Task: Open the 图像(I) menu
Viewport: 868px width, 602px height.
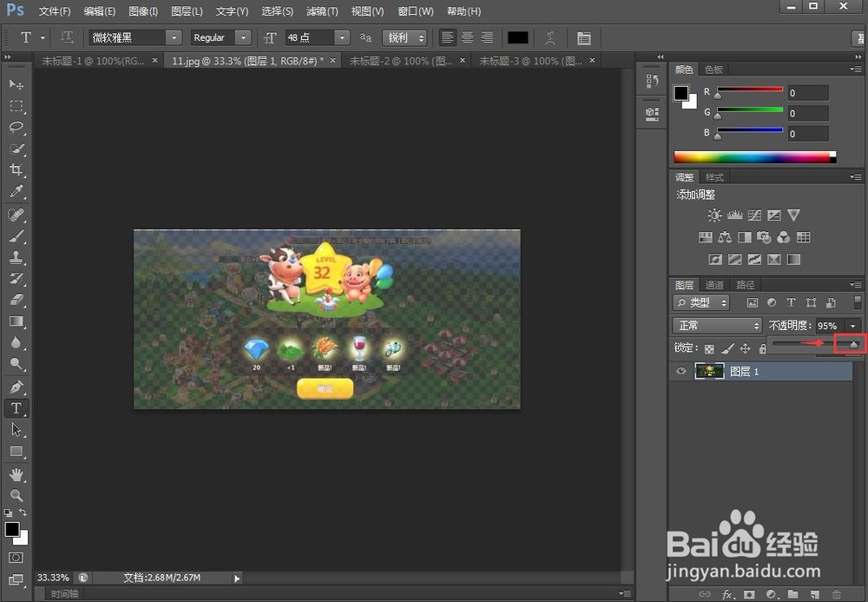Action: click(143, 11)
